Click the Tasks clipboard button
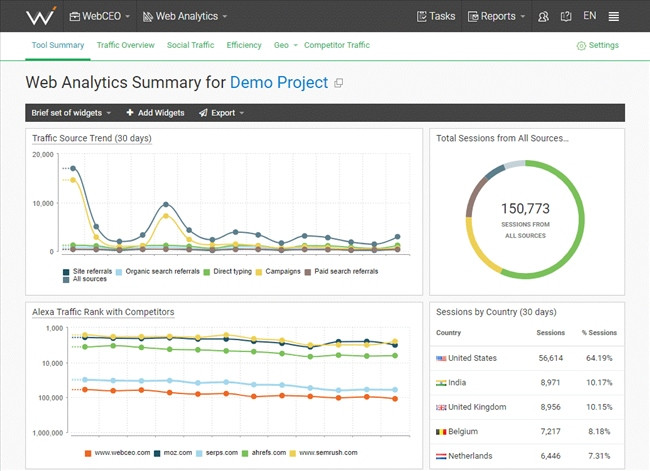Image resolution: width=650 pixels, height=471 pixels. pyautogui.click(x=435, y=16)
